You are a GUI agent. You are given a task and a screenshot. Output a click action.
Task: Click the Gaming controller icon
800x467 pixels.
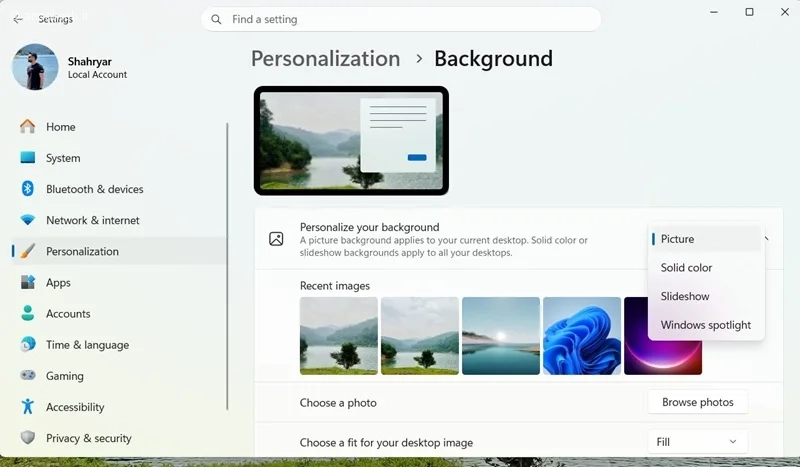click(x=28, y=376)
